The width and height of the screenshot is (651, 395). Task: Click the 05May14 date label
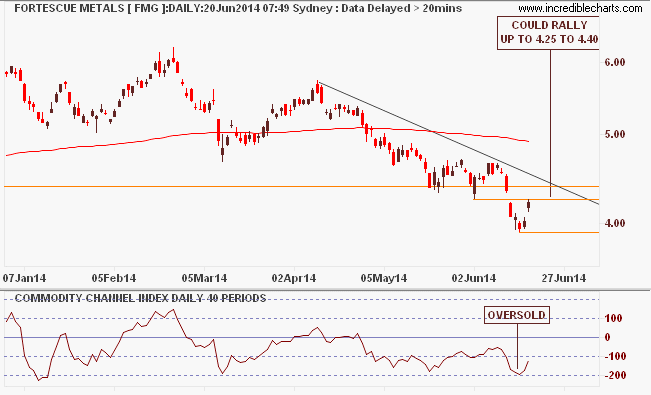(384, 278)
